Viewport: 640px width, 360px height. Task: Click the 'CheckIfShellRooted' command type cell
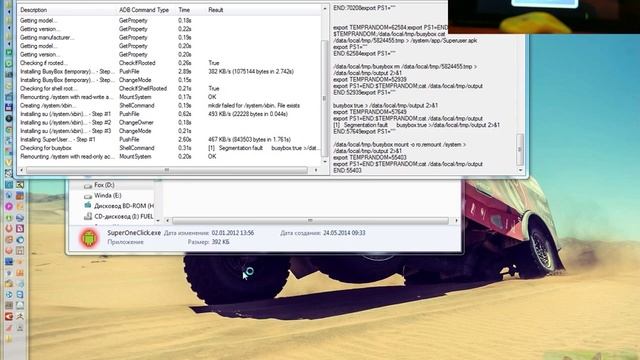(x=143, y=89)
